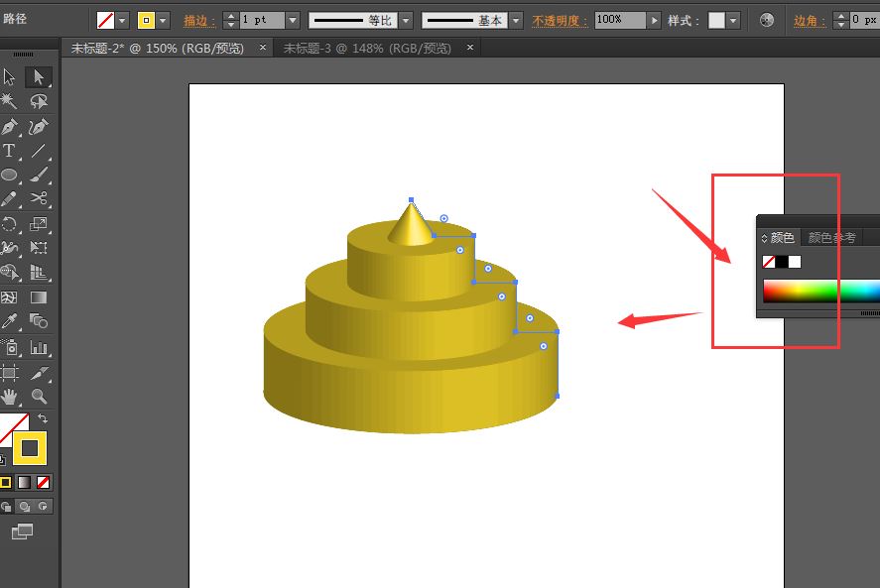Choose the None swatch in 颜色 panel
The width and height of the screenshot is (880, 588).
click(769, 262)
